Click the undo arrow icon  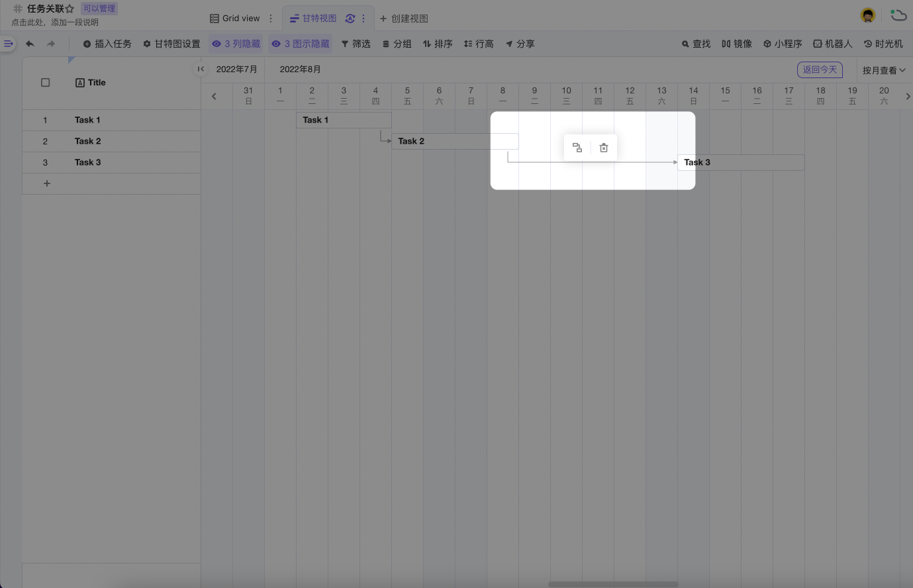click(x=30, y=44)
